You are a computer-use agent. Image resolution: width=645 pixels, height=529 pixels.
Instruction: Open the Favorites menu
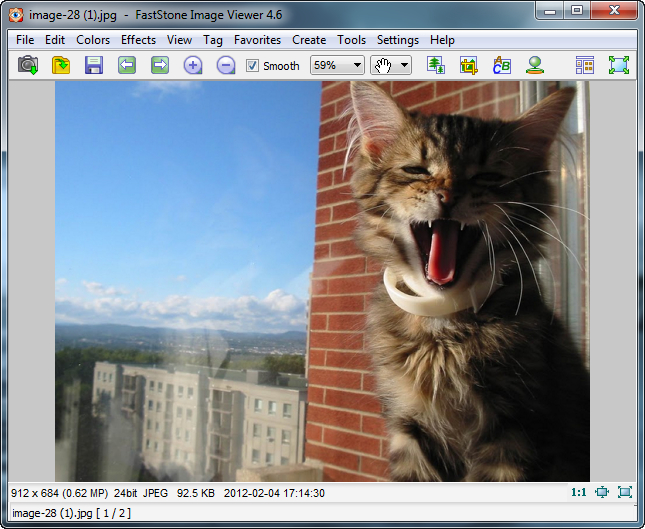[257, 40]
